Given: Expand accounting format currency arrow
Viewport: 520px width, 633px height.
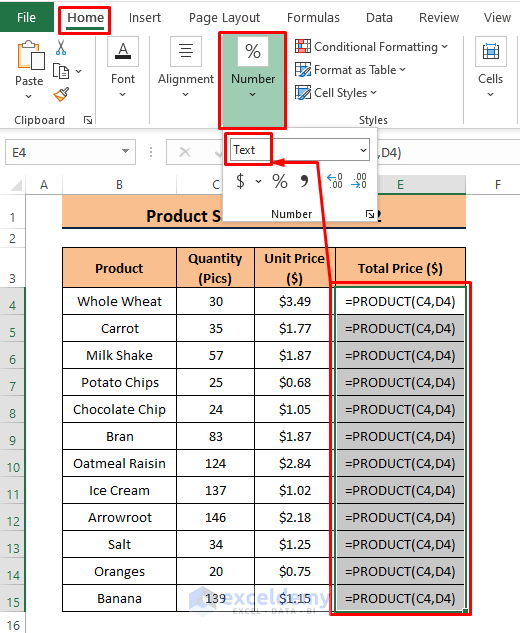Looking at the screenshot, I should (258, 181).
